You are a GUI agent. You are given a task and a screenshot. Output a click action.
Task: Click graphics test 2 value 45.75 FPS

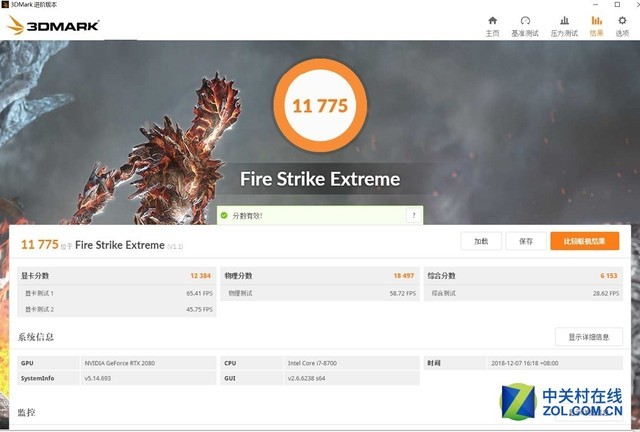pyautogui.click(x=199, y=310)
